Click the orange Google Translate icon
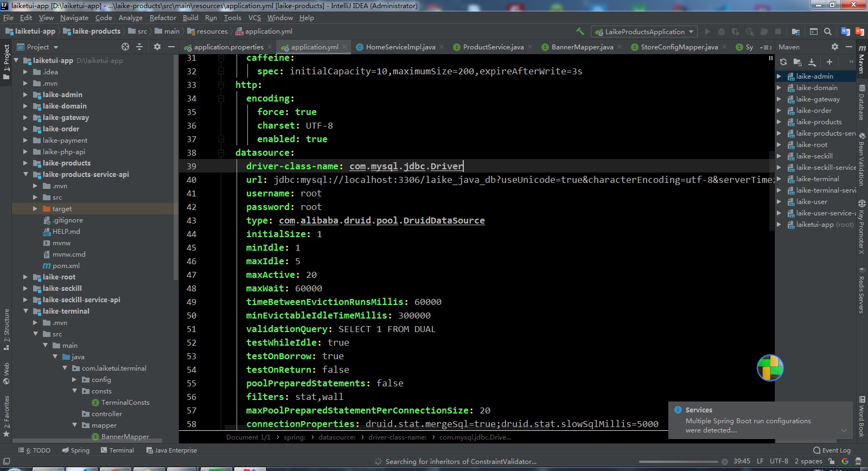868x471 pixels. point(859,31)
